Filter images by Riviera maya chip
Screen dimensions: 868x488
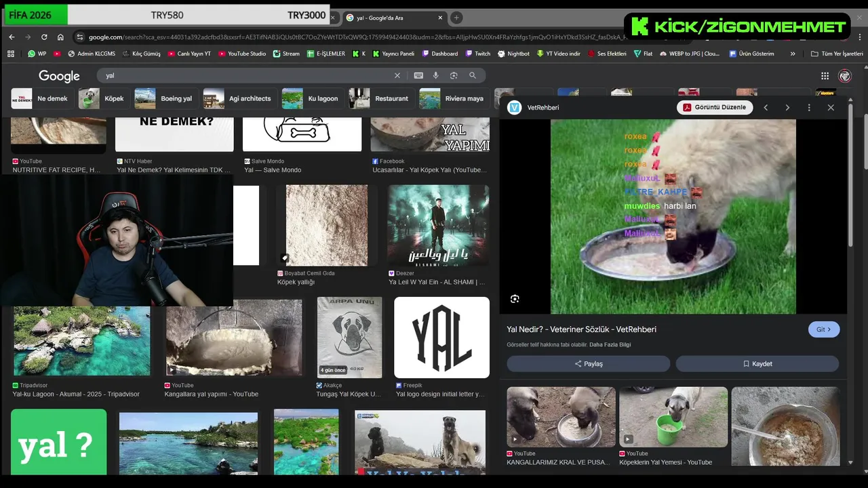tap(453, 98)
